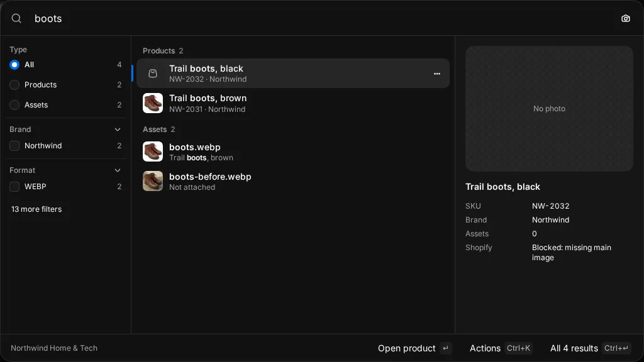Select Trail boots, black result
The height and width of the screenshot is (362, 644).
click(x=293, y=74)
